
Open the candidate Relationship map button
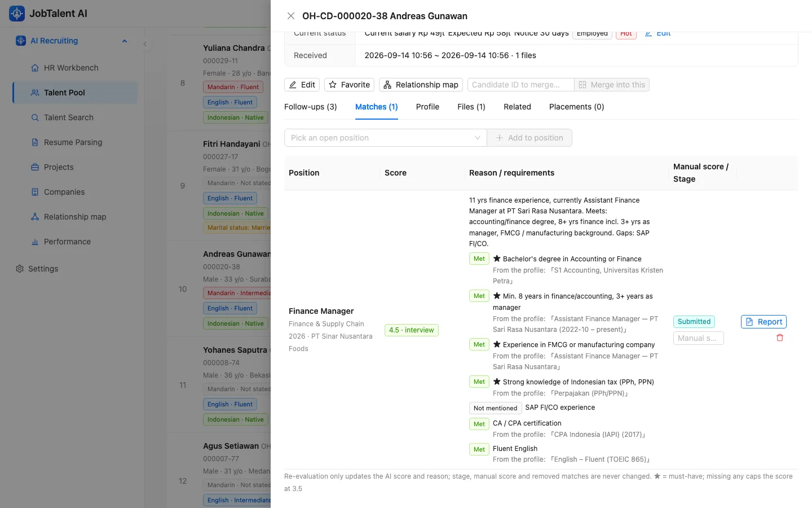click(x=421, y=85)
